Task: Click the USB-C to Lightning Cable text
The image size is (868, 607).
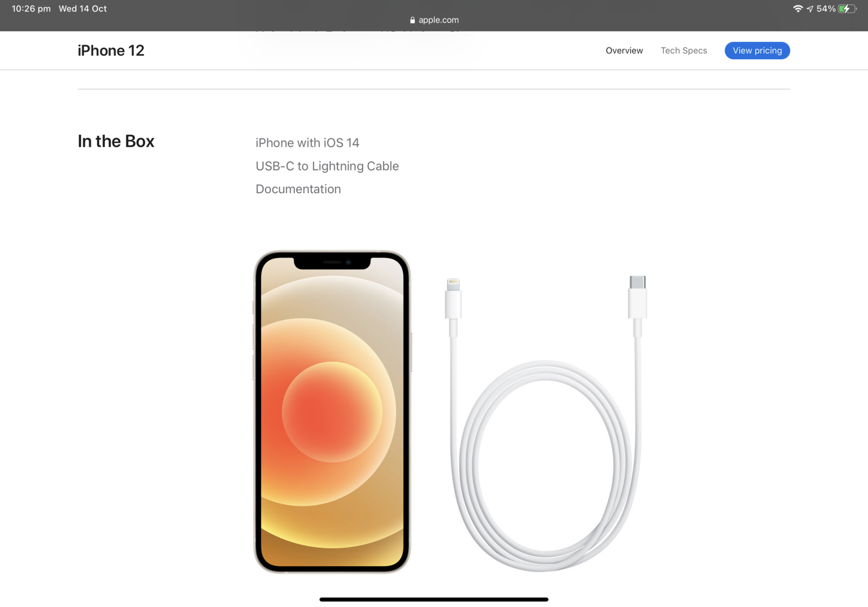Action: point(327,166)
